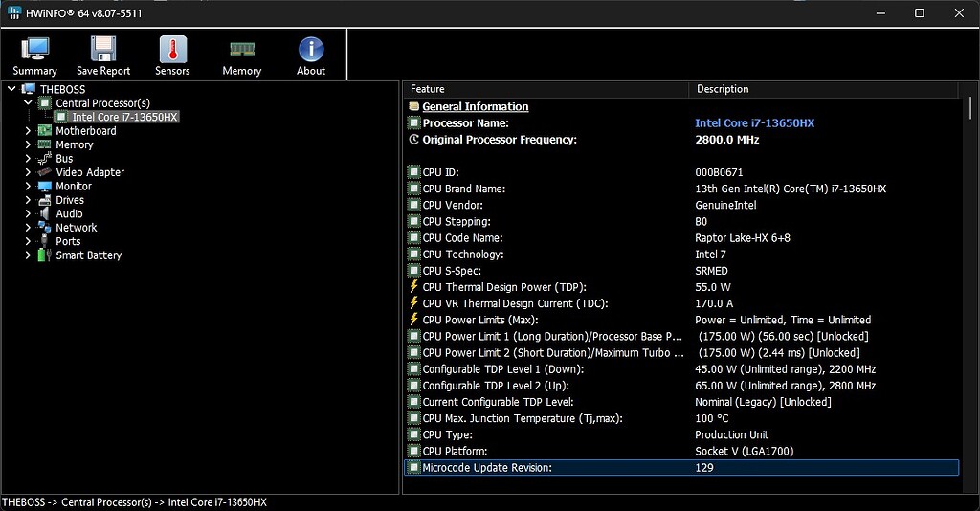
Task: Select the Microcode Update Revision row
Action: click(681, 467)
